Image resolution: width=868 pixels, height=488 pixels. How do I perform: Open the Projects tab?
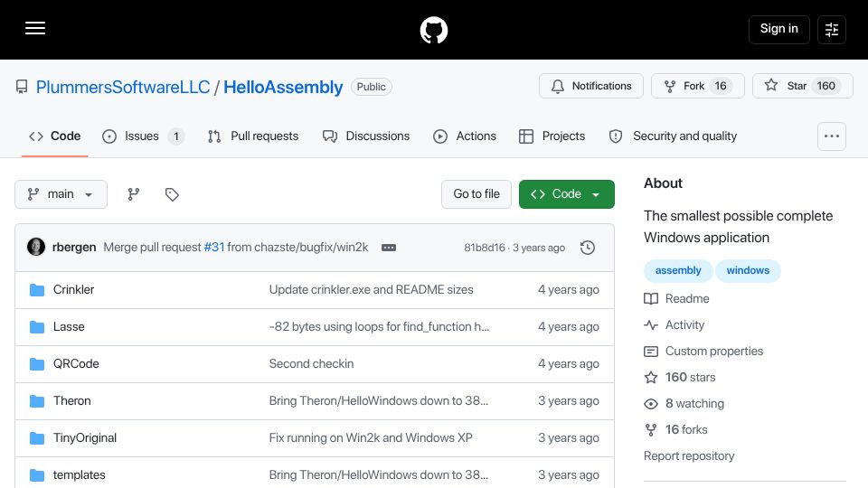tap(552, 136)
